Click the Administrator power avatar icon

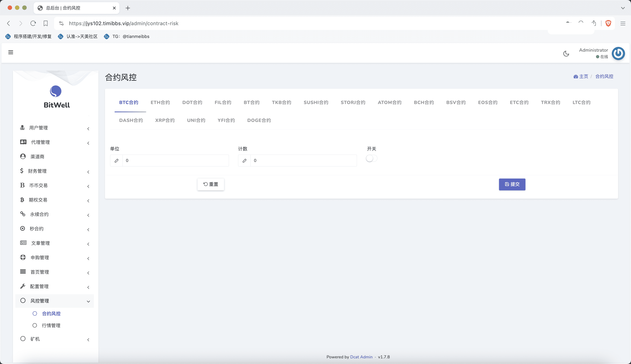point(618,53)
